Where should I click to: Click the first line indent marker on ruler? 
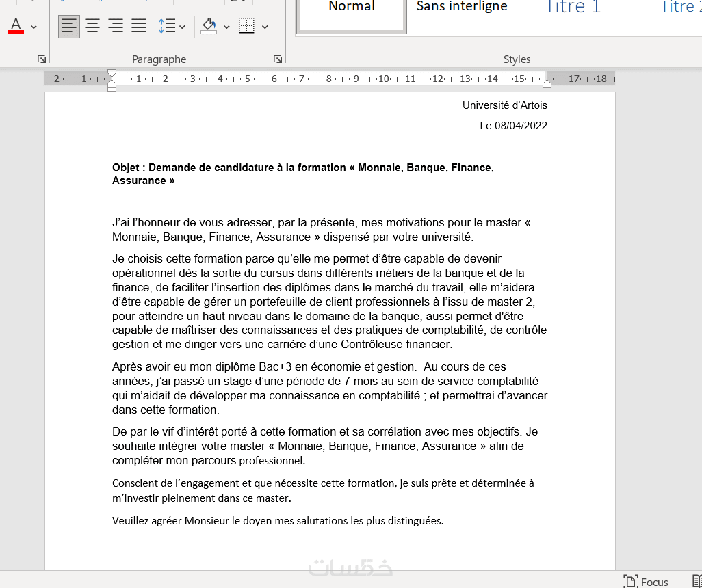point(112,73)
